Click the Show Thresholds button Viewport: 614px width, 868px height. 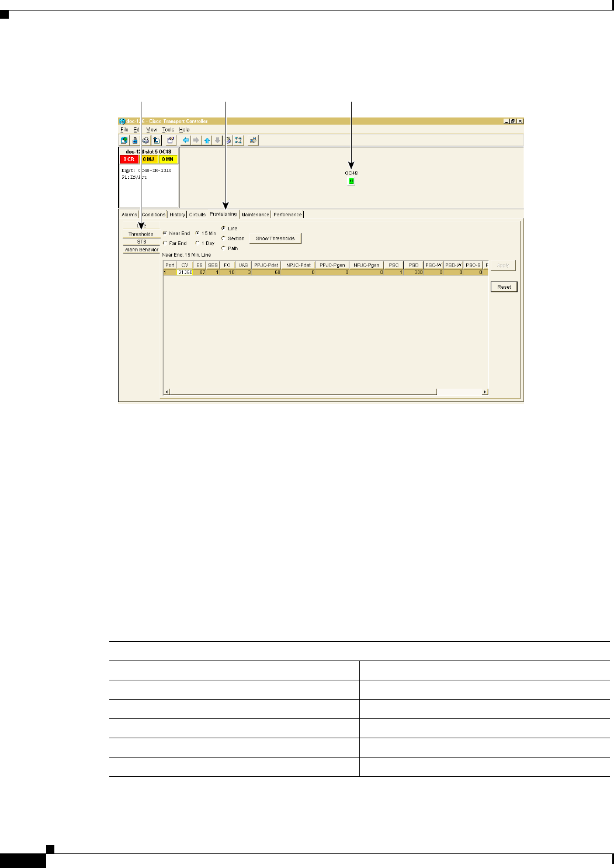click(275, 238)
